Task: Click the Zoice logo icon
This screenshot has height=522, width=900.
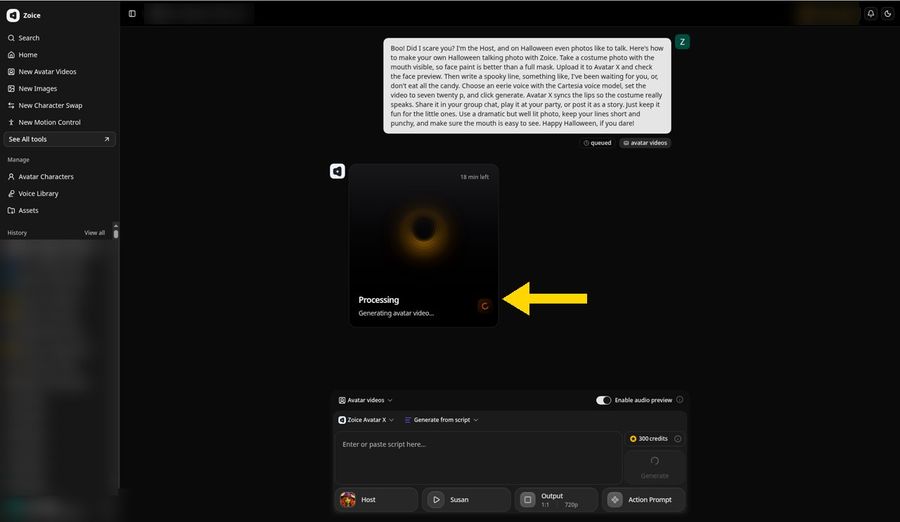Action: pos(13,16)
